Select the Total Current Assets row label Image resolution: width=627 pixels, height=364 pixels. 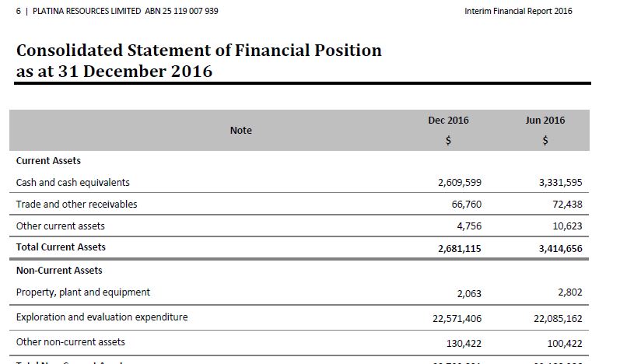coord(61,247)
